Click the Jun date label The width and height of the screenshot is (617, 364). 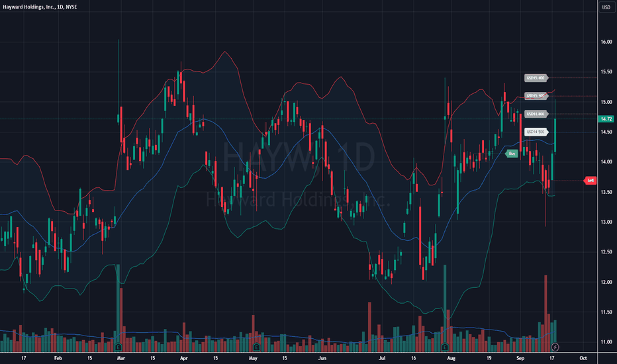tap(322, 358)
